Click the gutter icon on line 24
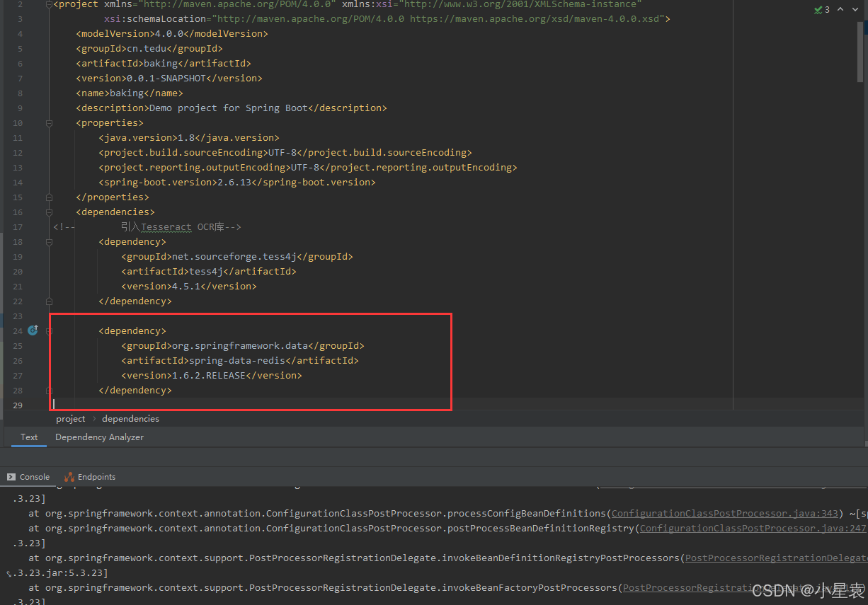Viewport: 868px width, 605px height. click(x=33, y=330)
